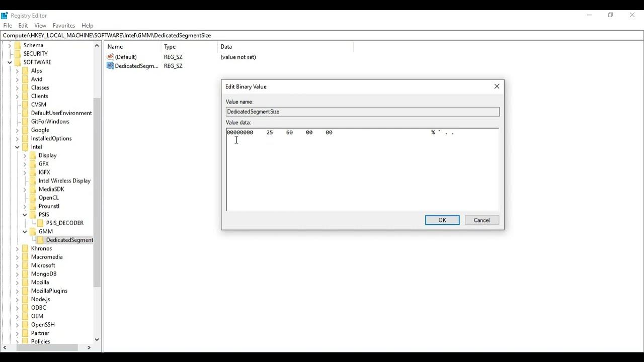The width and height of the screenshot is (644, 362).
Task: Select the Partner key
Action: tap(40, 333)
